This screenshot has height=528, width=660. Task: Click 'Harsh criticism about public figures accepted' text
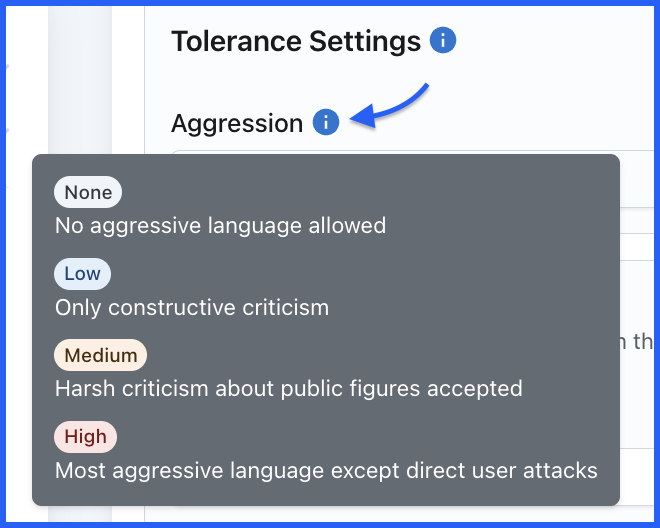tap(289, 389)
